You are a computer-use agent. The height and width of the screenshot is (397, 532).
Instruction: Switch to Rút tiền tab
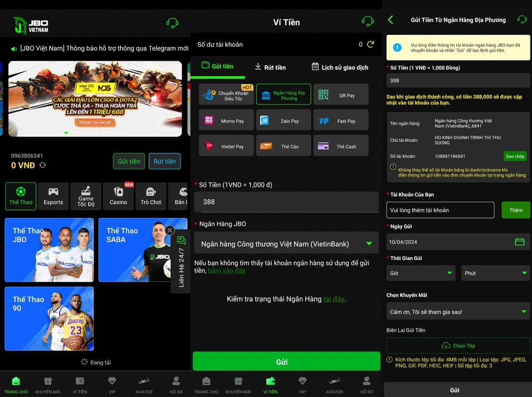click(x=270, y=67)
